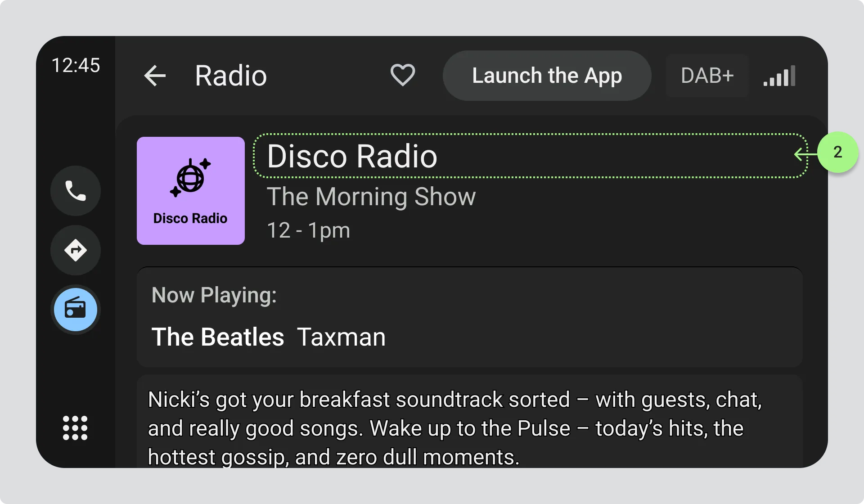The height and width of the screenshot is (504, 864).
Task: Click the green number 2 annotation marker
Action: [x=837, y=152]
